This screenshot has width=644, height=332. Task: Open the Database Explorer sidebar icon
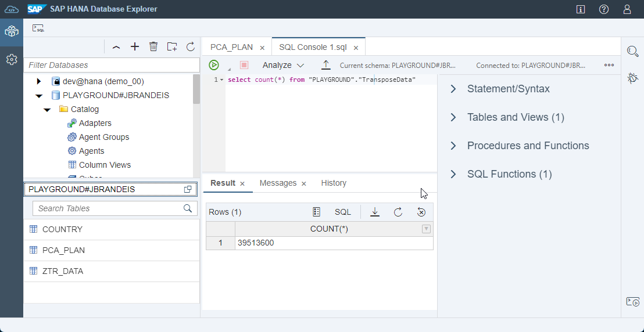[12, 31]
